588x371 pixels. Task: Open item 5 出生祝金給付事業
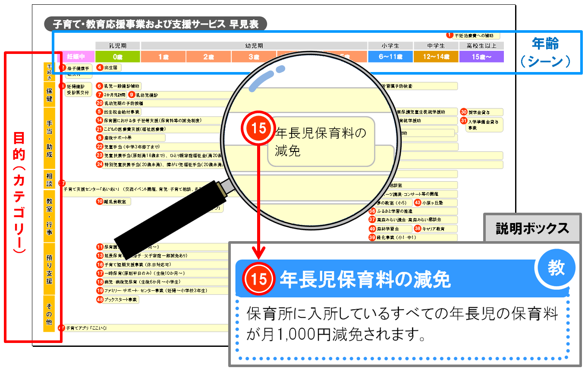pyautogui.click(x=119, y=111)
